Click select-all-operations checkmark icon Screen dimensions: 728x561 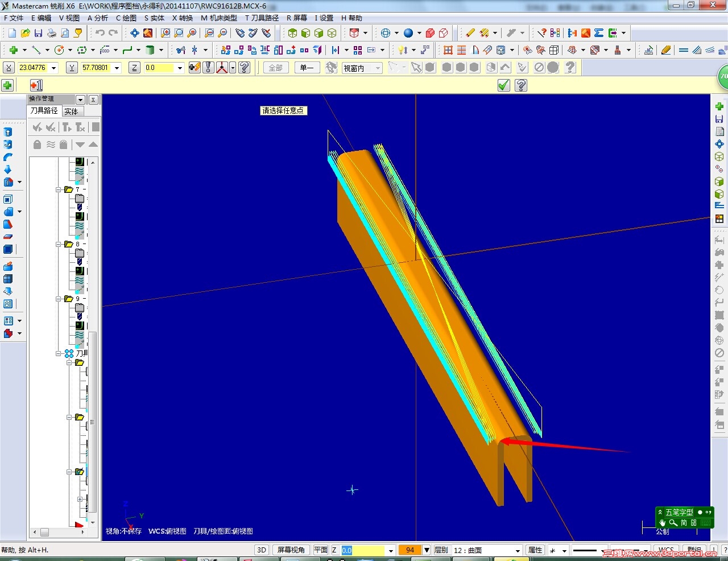click(38, 127)
